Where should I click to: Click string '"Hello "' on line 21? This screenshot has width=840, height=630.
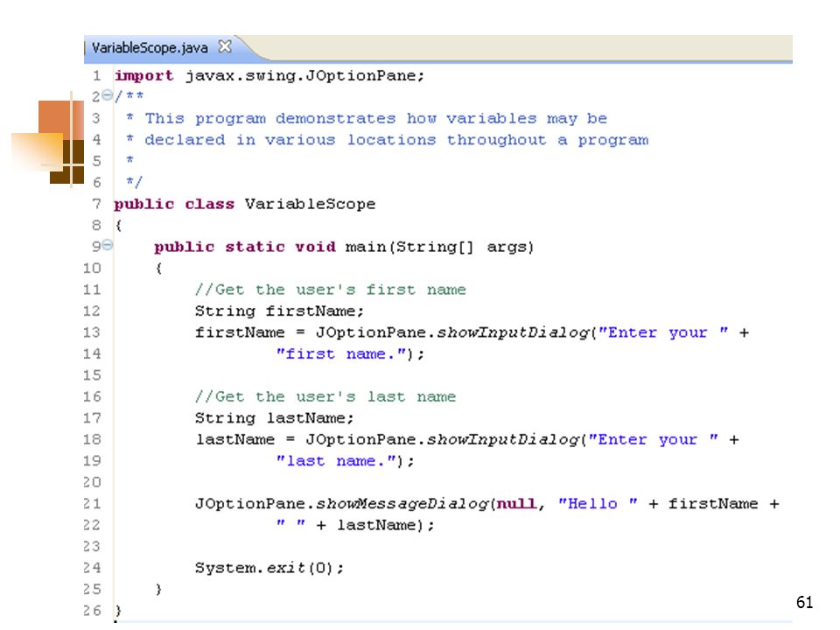(x=598, y=504)
